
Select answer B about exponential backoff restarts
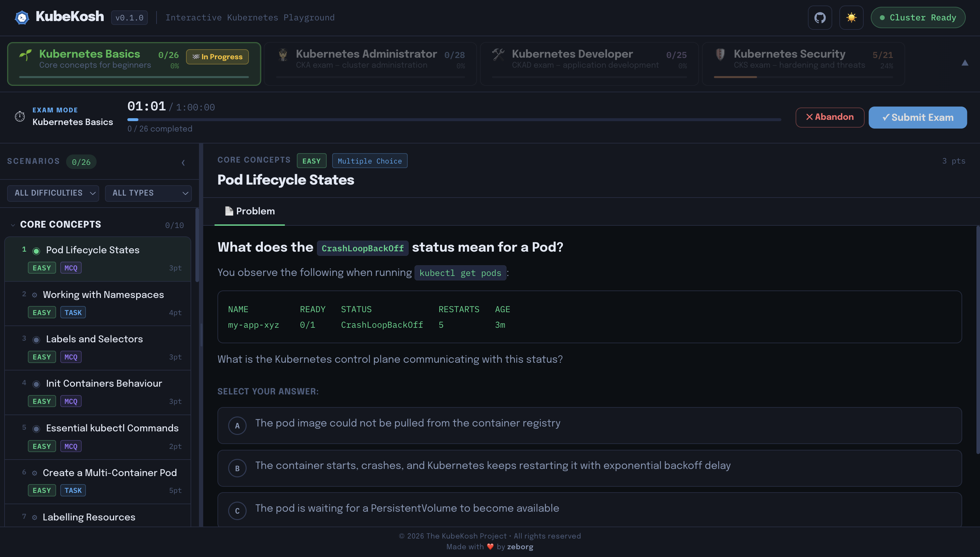[x=589, y=468]
